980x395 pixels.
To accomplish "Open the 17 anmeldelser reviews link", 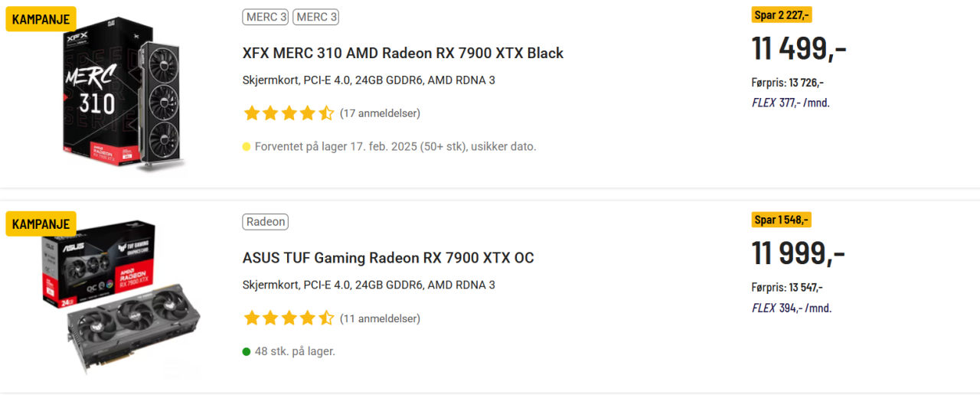I will 380,113.
